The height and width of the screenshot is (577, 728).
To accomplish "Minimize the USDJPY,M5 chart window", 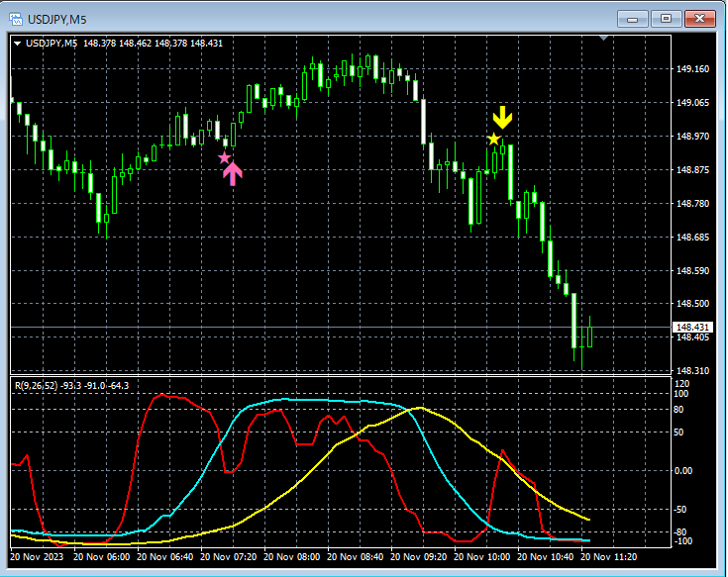I will click(632, 19).
